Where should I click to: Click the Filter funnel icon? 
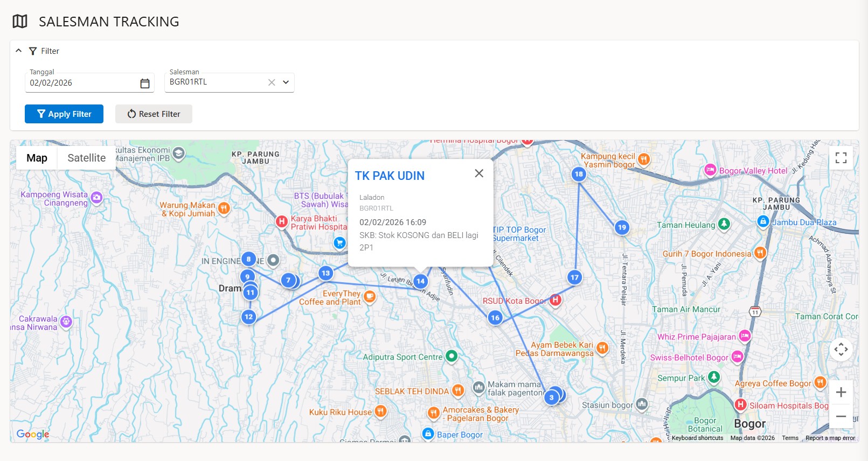click(x=33, y=51)
